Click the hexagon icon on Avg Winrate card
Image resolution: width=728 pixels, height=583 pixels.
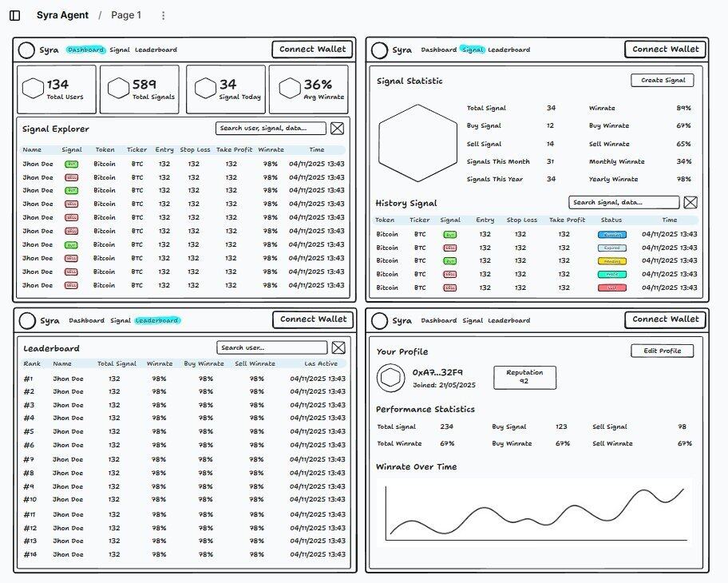click(x=290, y=89)
